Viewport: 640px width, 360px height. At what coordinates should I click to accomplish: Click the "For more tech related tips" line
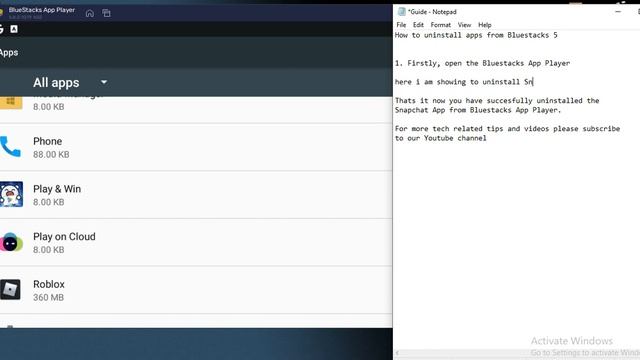point(507,129)
